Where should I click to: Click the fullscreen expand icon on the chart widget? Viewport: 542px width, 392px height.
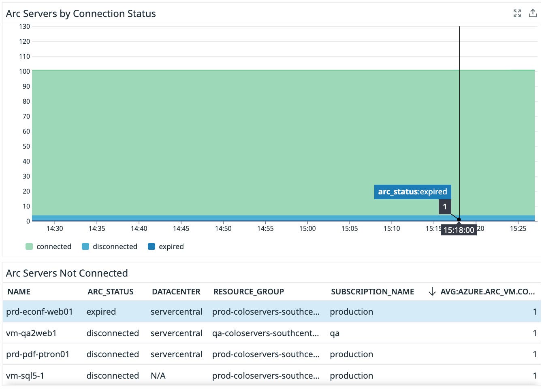click(517, 13)
